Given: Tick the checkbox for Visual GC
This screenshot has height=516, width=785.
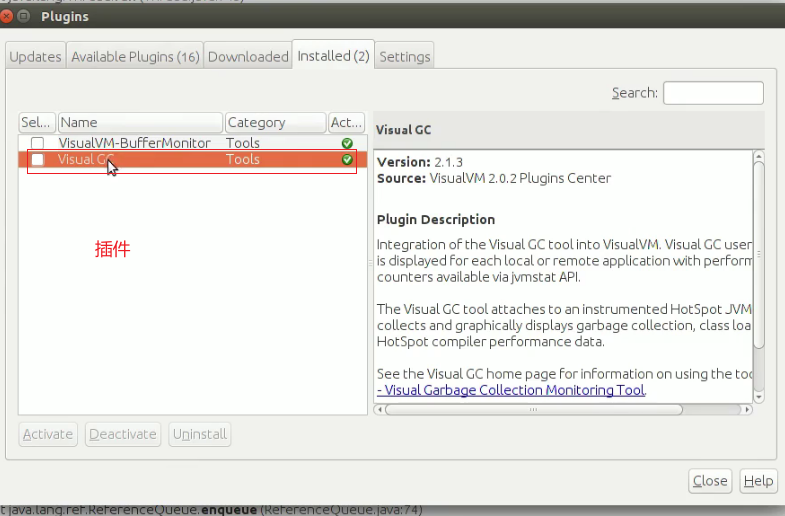Looking at the screenshot, I should point(38,160).
